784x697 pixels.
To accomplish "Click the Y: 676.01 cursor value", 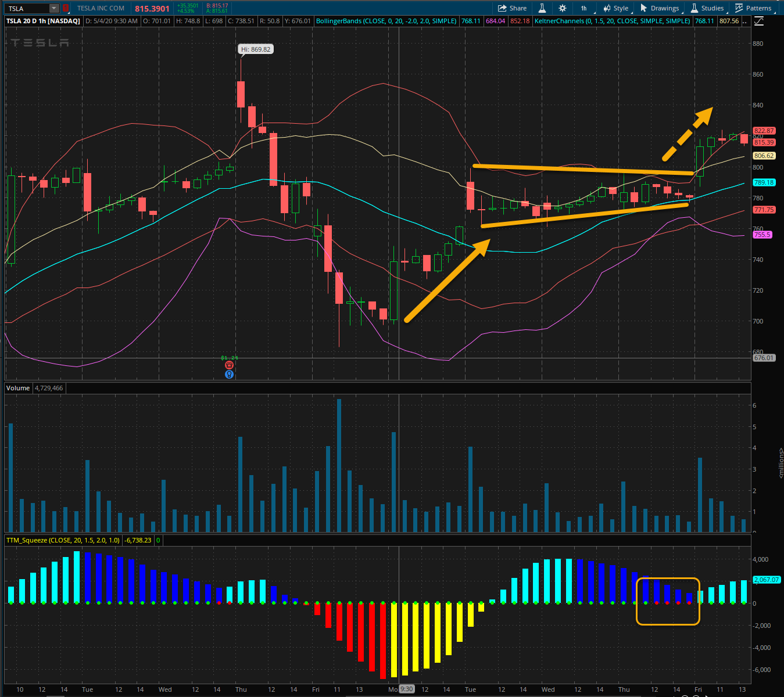I will point(298,21).
